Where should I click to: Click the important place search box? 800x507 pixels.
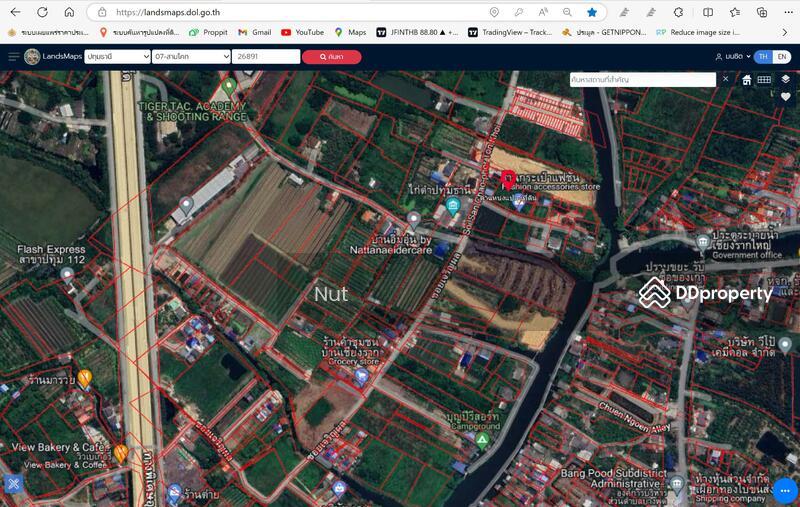[642, 79]
